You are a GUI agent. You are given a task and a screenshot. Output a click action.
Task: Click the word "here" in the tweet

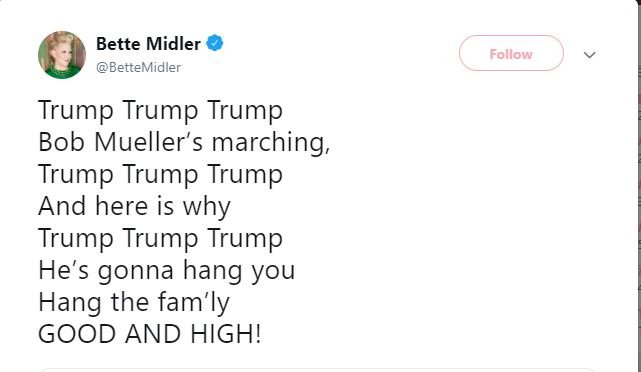click(121, 206)
